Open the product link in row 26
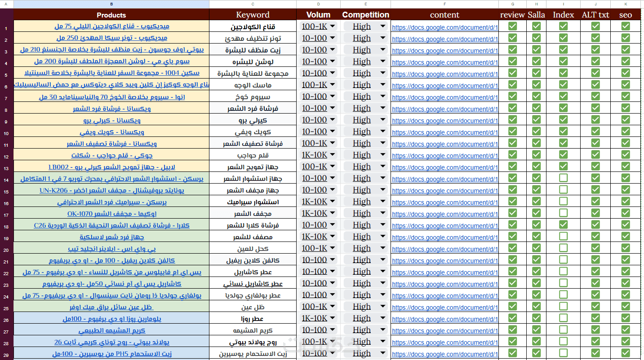 tap(111, 318)
